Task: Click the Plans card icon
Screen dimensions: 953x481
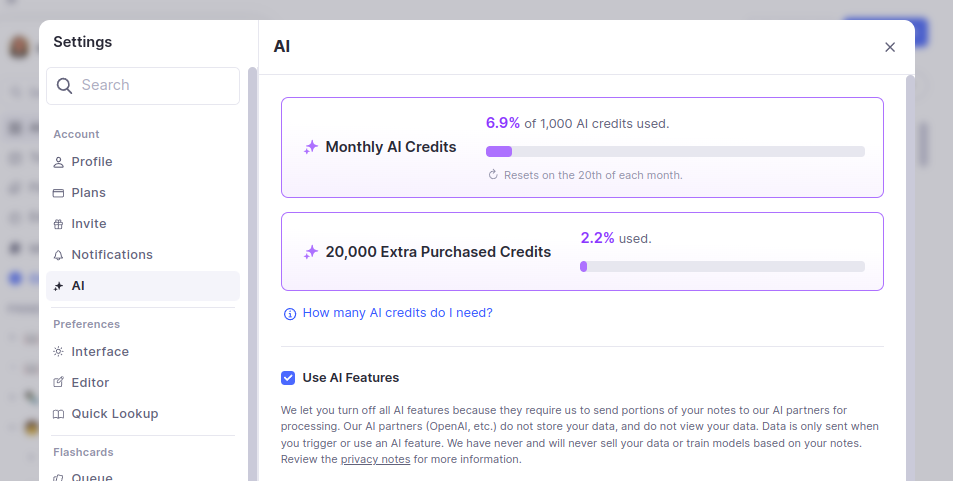Action: [59, 193]
